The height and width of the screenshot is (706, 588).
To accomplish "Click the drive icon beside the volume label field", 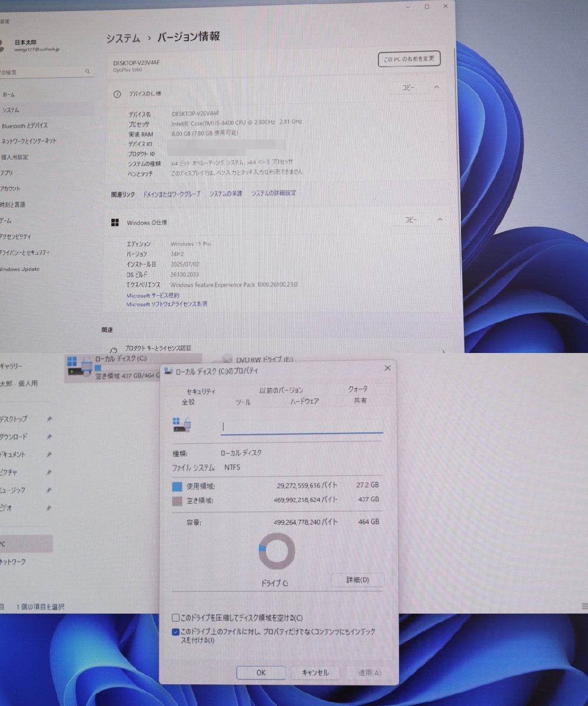I will click(x=181, y=425).
